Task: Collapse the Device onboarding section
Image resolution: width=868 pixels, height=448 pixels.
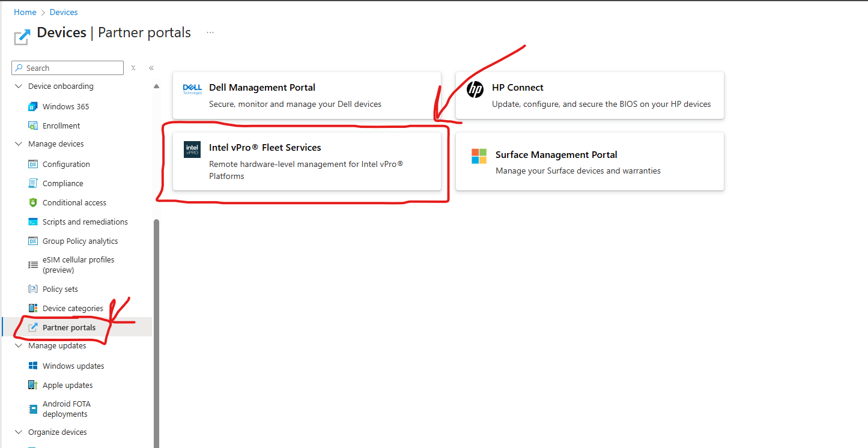Action: click(19, 86)
